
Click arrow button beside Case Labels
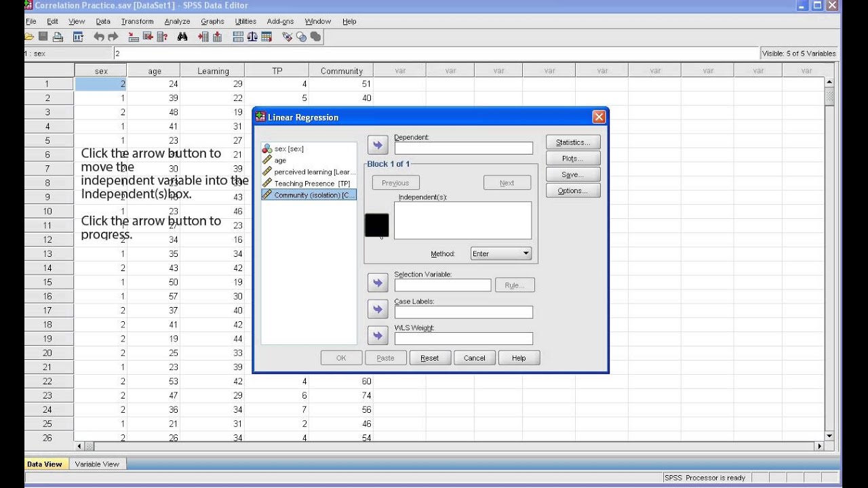click(x=378, y=309)
